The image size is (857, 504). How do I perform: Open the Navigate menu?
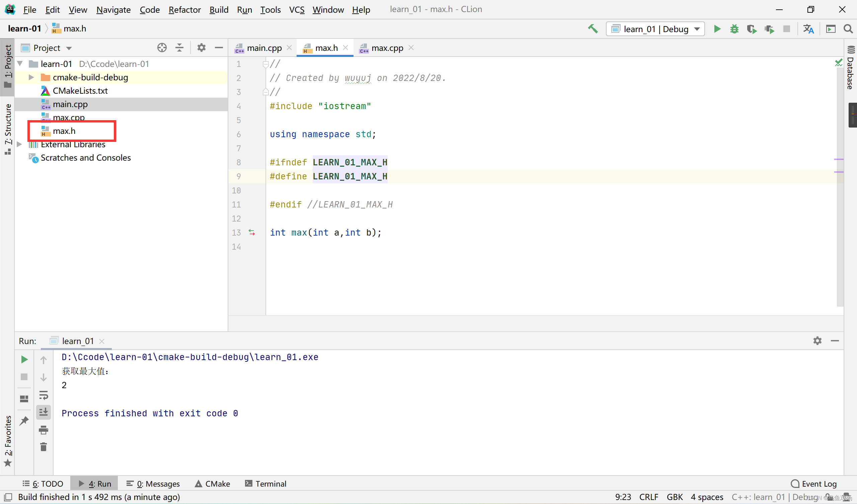[113, 9]
